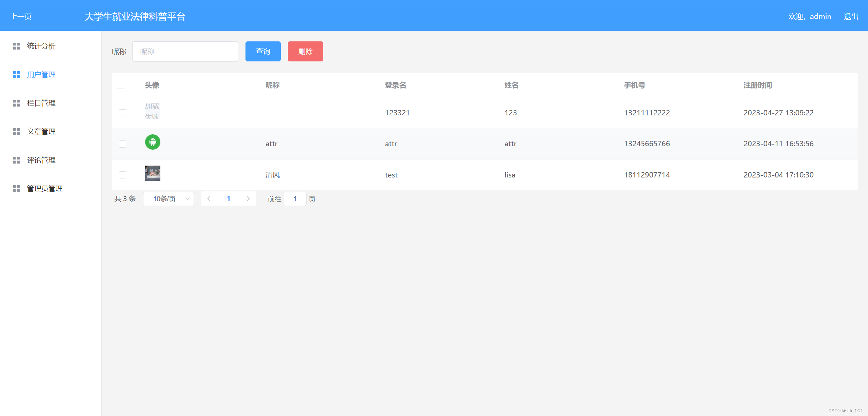868x416 pixels.
Task: Click the grid icon beside 统计分析
Action: pyautogui.click(x=16, y=46)
